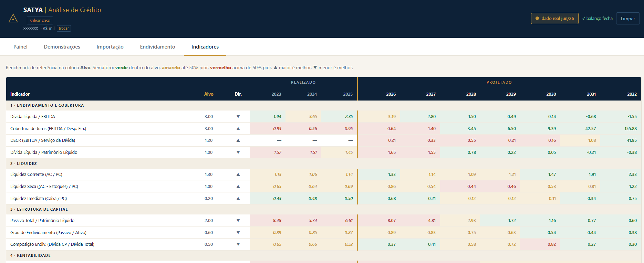This screenshot has width=644, height=263.
Task: Click the 3.65 value for 2024
Action: [x=313, y=117]
